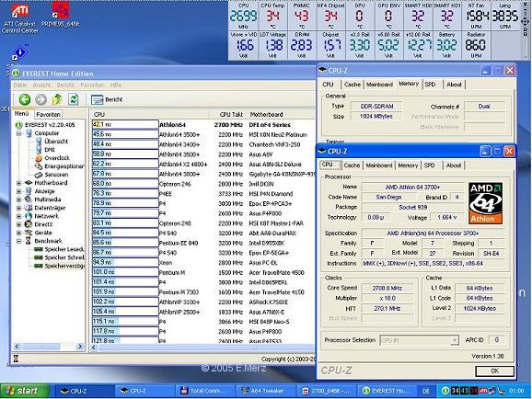Image resolution: width=532 pixels, height=399 pixels.
Task: Click the EVEREST forward arrow button
Action: [x=40, y=99]
